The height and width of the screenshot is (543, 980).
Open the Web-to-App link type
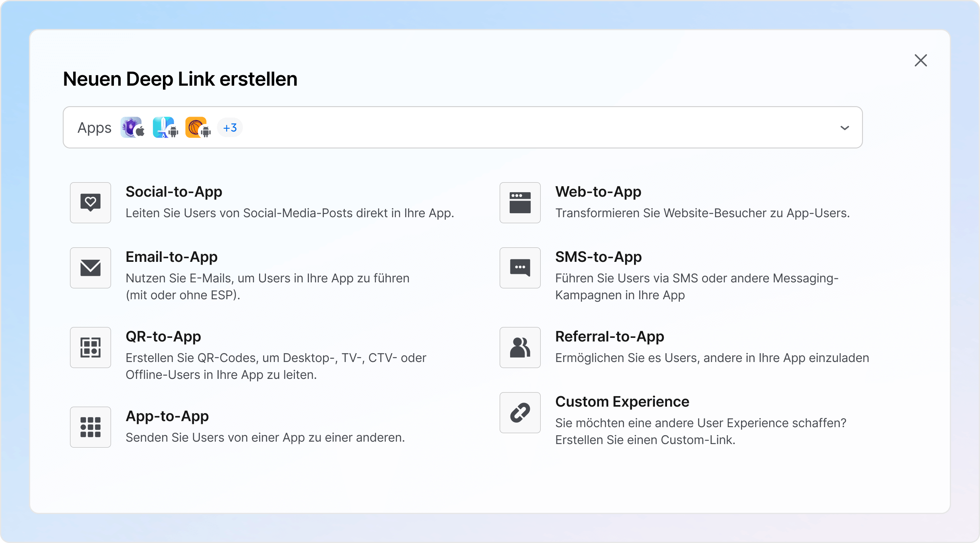click(x=599, y=192)
